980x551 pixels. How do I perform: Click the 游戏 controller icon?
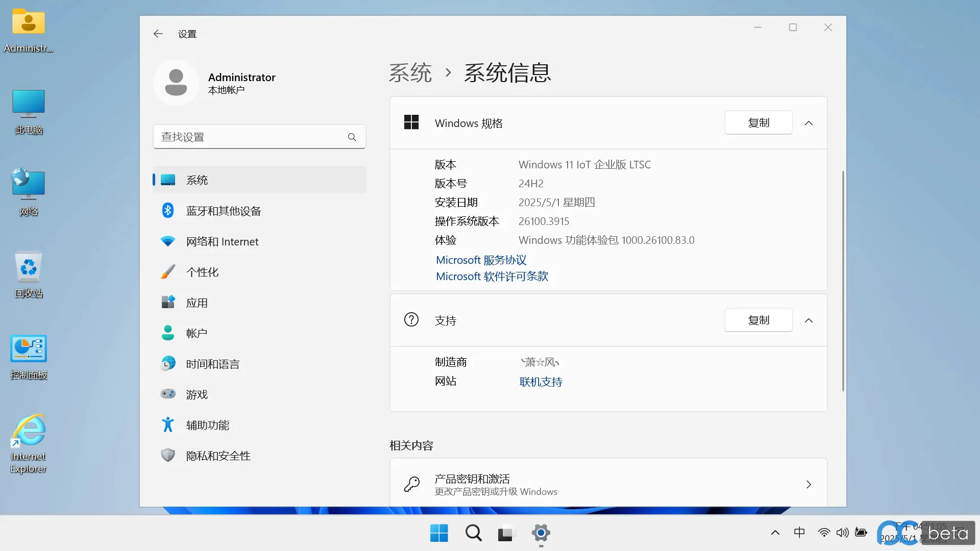tap(168, 394)
